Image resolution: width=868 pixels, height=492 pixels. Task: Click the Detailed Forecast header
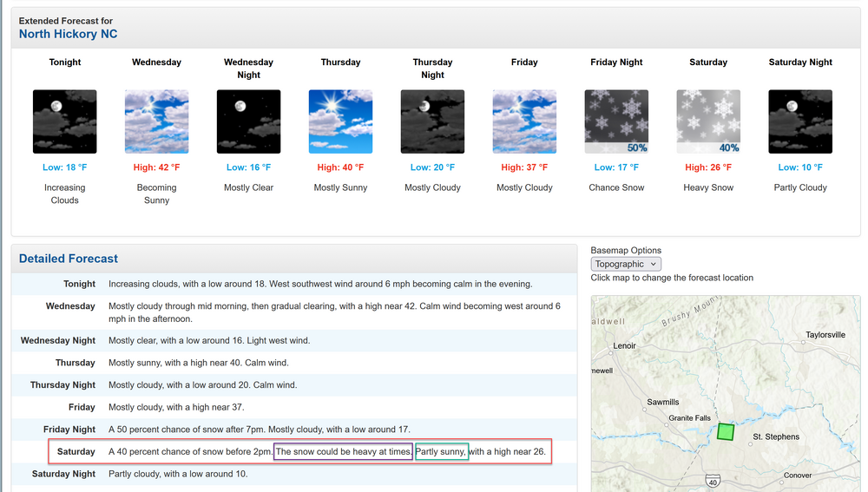click(x=69, y=259)
